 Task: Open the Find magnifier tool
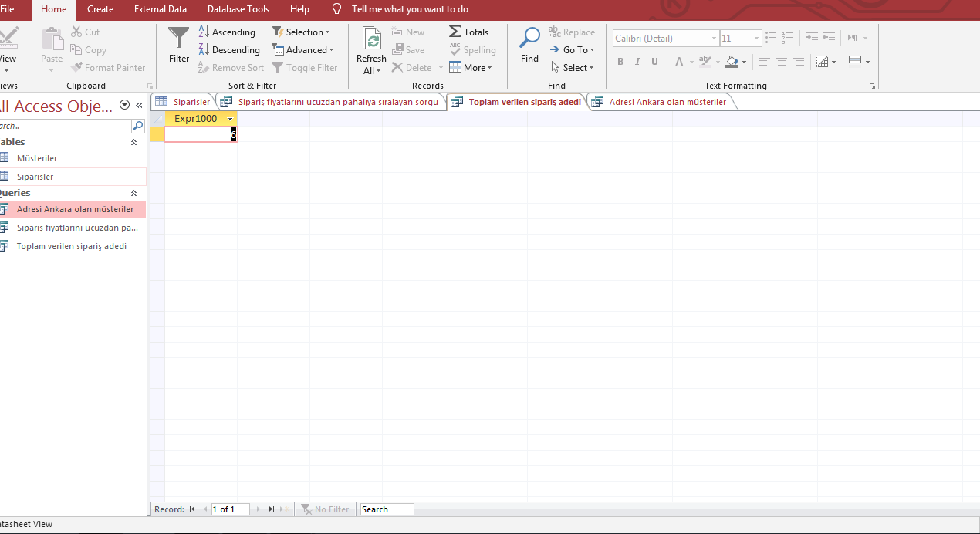529,39
